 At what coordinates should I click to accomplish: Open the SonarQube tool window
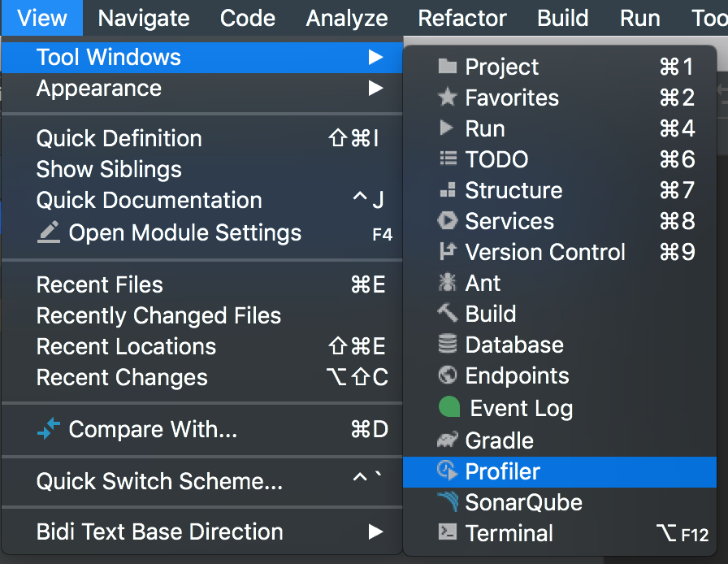(x=560, y=502)
